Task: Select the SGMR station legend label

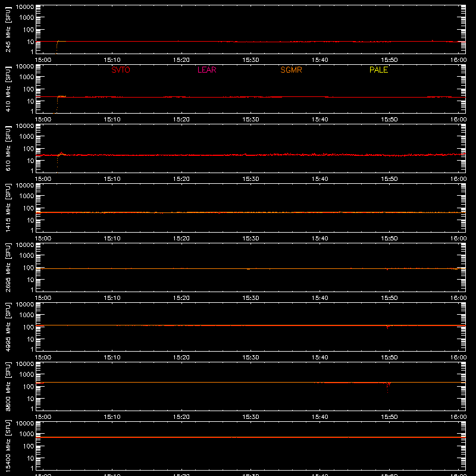Action: pos(291,70)
